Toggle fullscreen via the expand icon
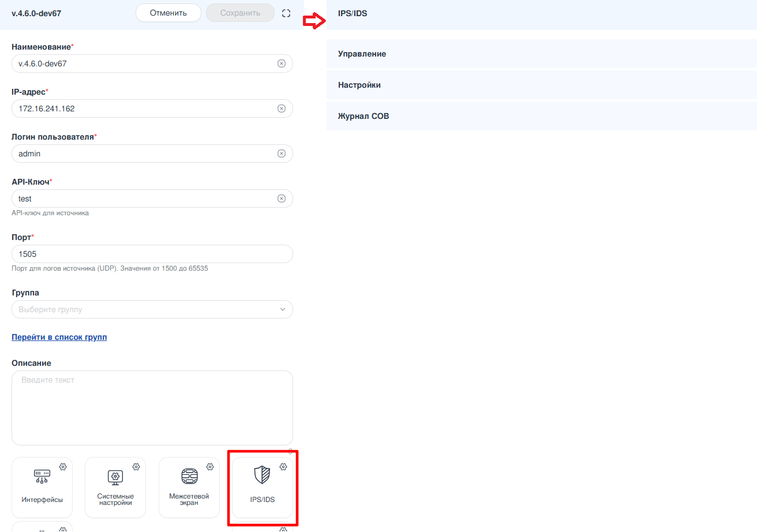This screenshot has height=532, width=757. pos(286,13)
